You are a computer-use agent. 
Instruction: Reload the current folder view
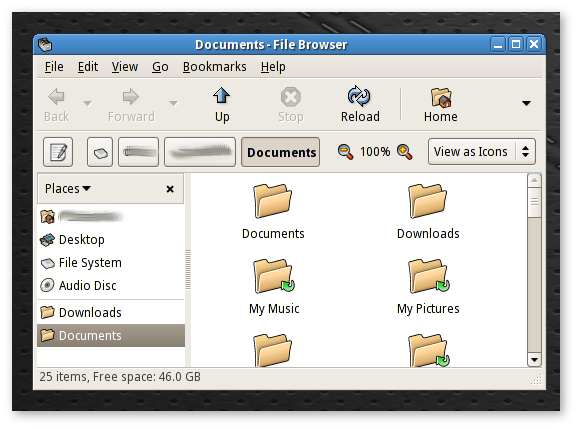tap(360, 105)
